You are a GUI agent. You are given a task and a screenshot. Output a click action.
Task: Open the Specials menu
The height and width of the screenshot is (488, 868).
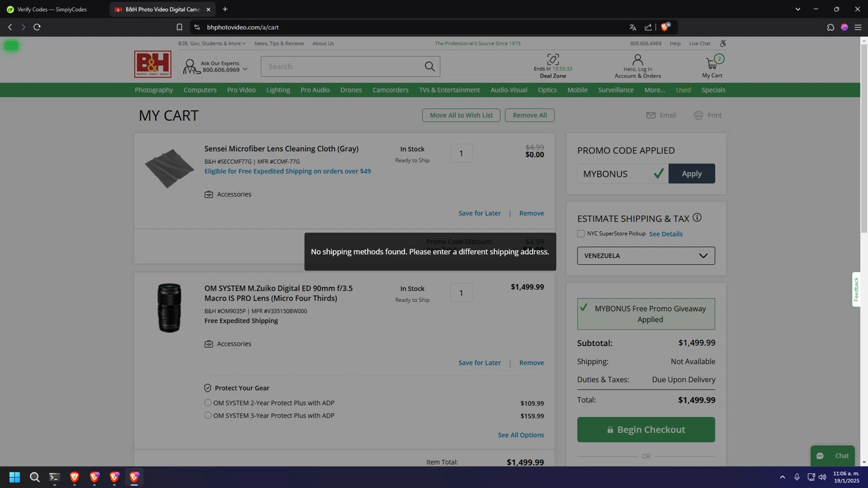(x=713, y=90)
